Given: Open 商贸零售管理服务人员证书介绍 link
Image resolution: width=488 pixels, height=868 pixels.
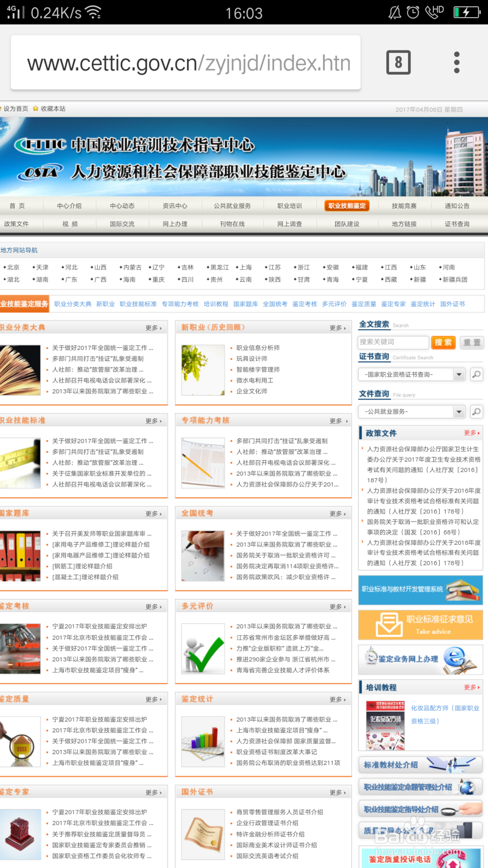Looking at the screenshot, I should (x=280, y=812).
